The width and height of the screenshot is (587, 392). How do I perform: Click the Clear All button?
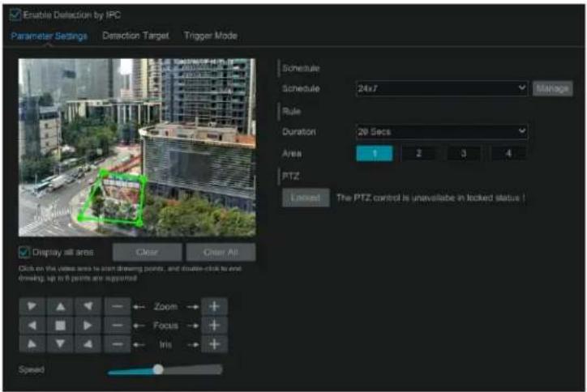[x=221, y=252]
